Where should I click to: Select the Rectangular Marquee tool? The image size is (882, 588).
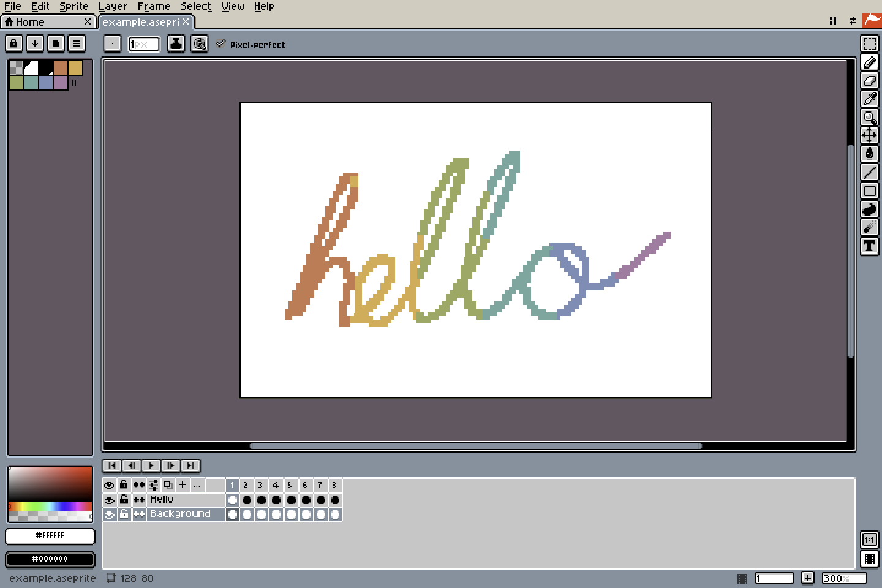869,44
